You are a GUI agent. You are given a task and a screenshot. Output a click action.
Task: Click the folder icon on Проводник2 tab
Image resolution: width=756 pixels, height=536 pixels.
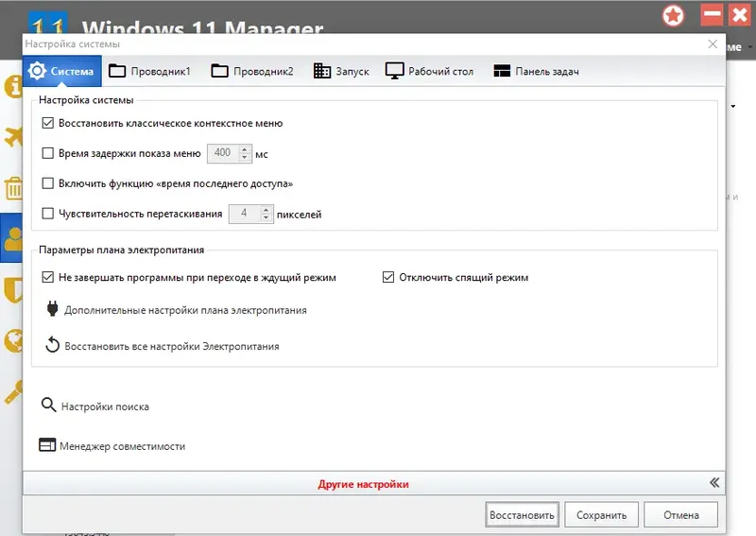[x=219, y=71]
